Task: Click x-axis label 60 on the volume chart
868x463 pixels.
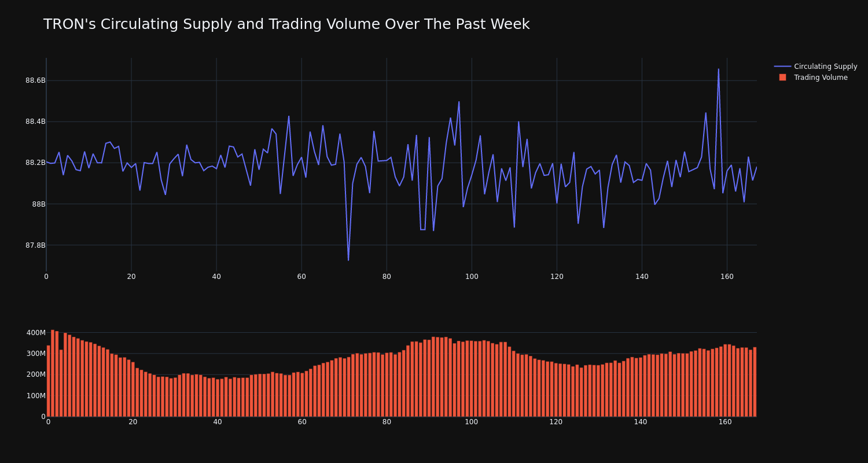Action: (302, 422)
